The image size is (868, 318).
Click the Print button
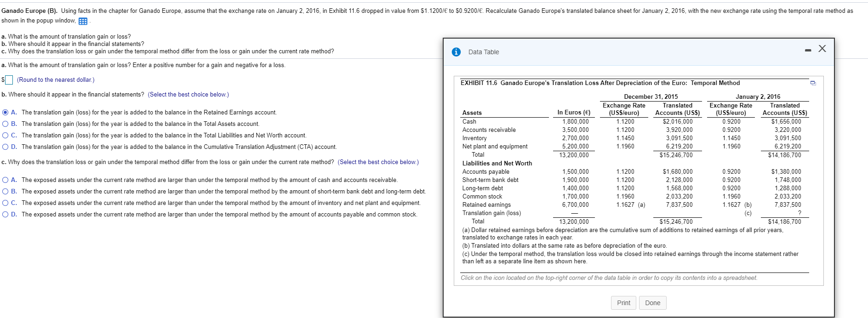(624, 303)
